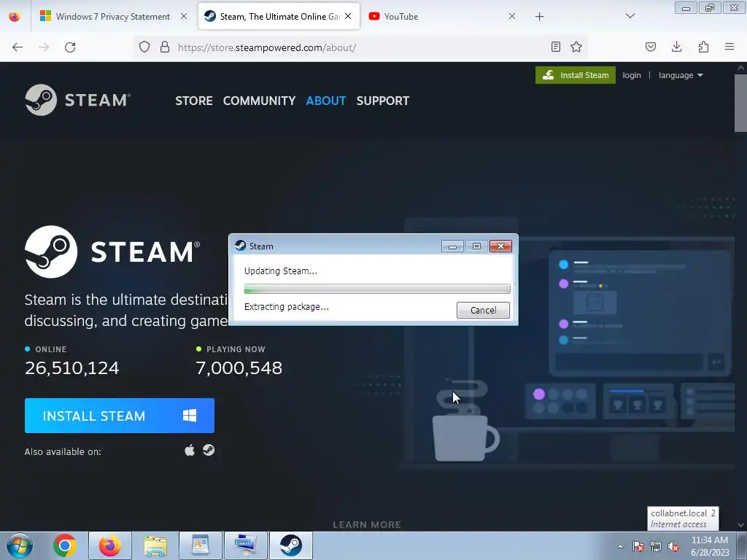
Task: Open the STORE menu
Action: click(194, 101)
